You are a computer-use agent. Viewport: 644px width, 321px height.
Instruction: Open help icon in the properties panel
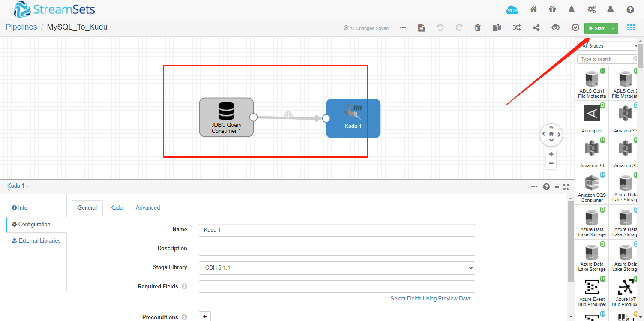tap(546, 187)
